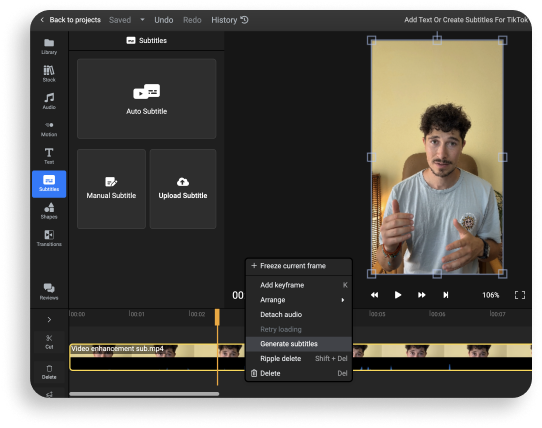Click the Saved status label
542x428 pixels.
coord(120,20)
